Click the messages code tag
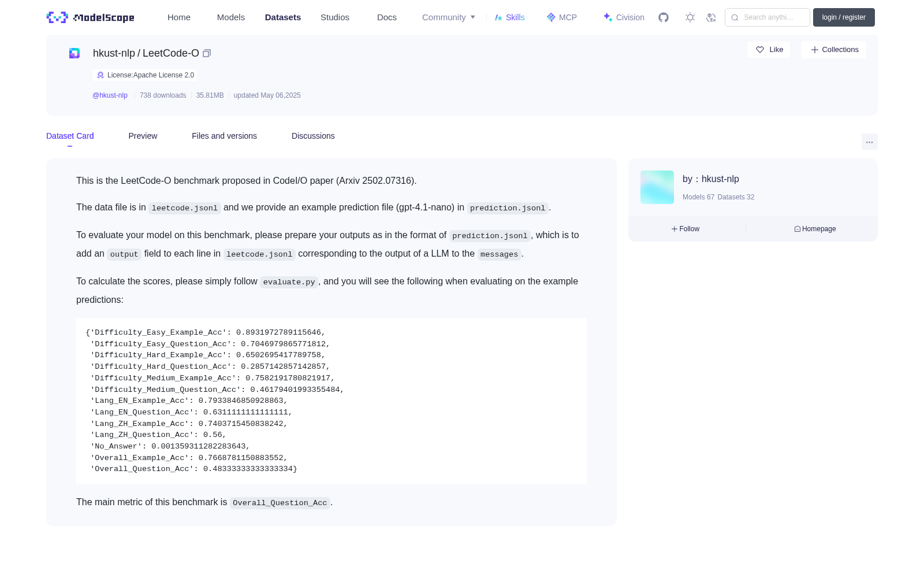 click(499, 254)
